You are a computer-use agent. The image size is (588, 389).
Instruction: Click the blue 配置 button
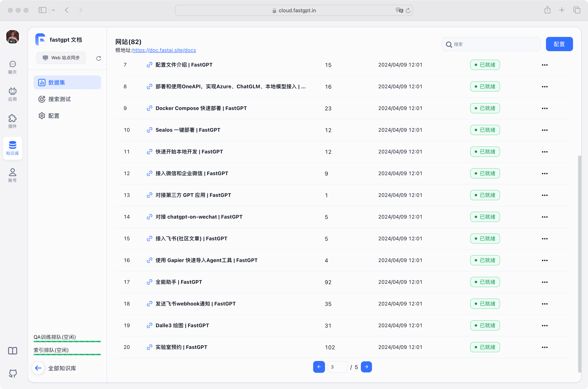[x=559, y=44]
